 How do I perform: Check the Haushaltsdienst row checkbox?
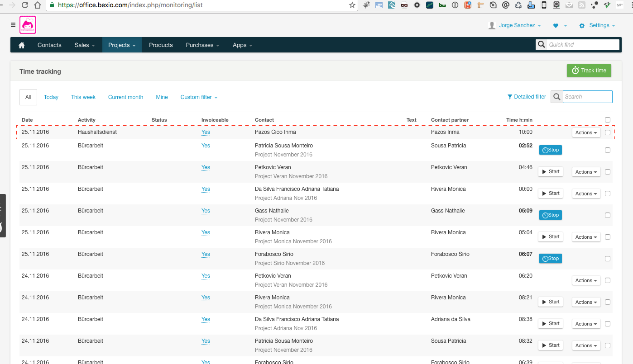coord(608,132)
